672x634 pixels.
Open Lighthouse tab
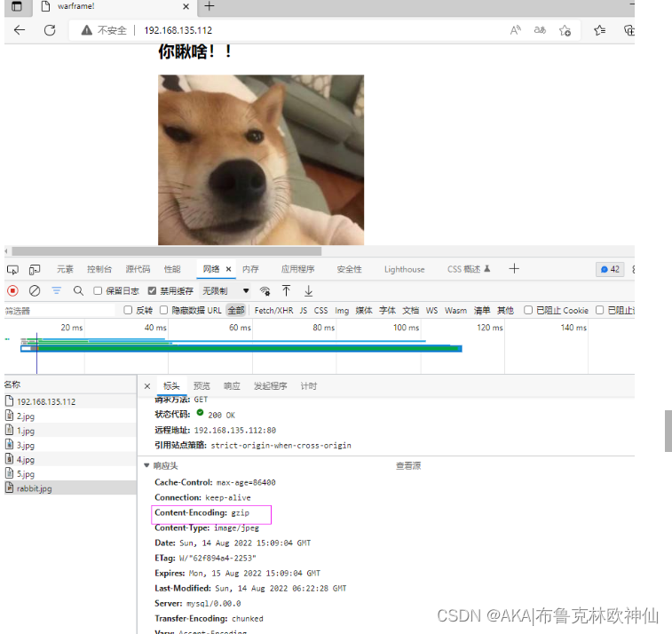click(405, 269)
